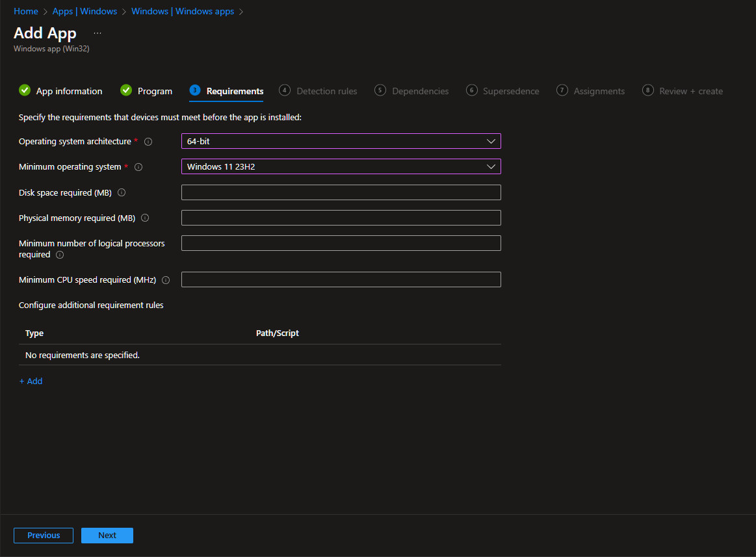Click the Type column header

34,333
